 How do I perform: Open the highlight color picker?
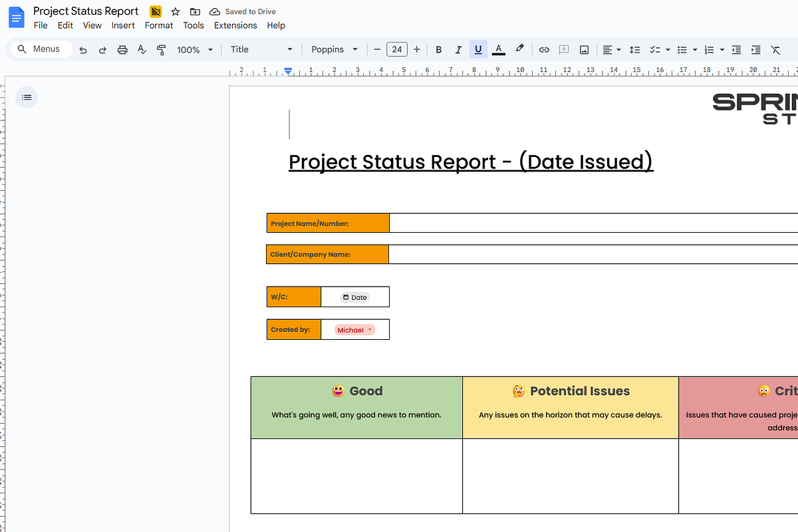coord(519,50)
